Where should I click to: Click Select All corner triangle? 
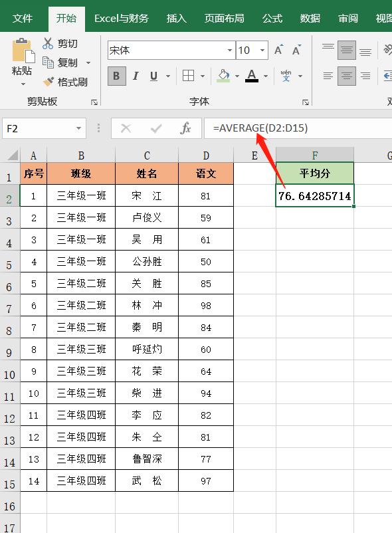pyautogui.click(x=12, y=156)
